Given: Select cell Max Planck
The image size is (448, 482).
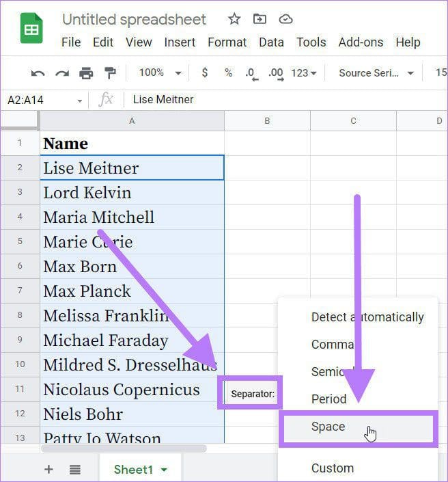Looking at the screenshot, I should coord(132,291).
